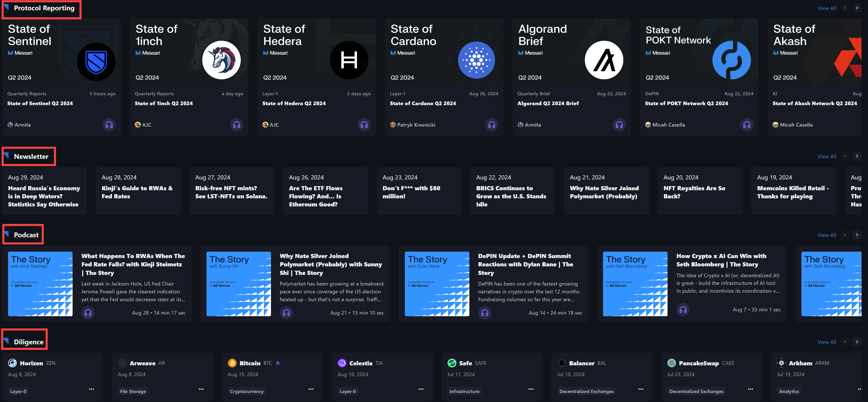Next arrow in Podcast section

coord(857,235)
